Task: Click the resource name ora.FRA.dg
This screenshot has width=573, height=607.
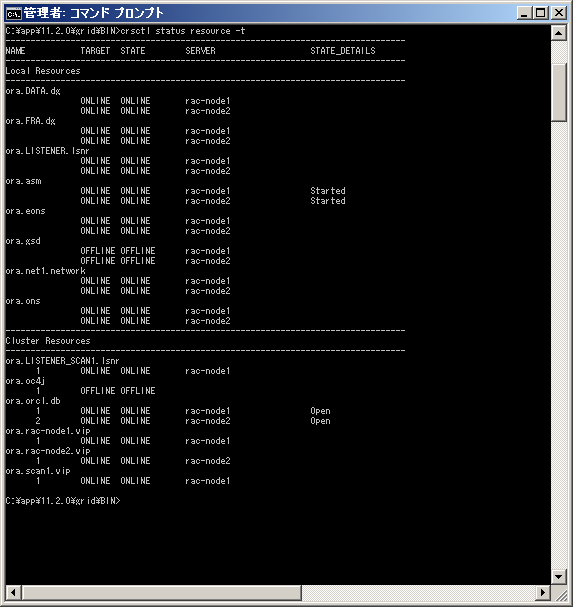Action: click(30, 121)
